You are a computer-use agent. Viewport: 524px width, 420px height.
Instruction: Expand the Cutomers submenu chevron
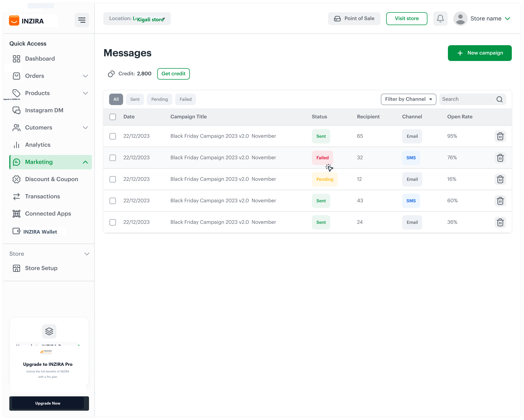click(85, 128)
